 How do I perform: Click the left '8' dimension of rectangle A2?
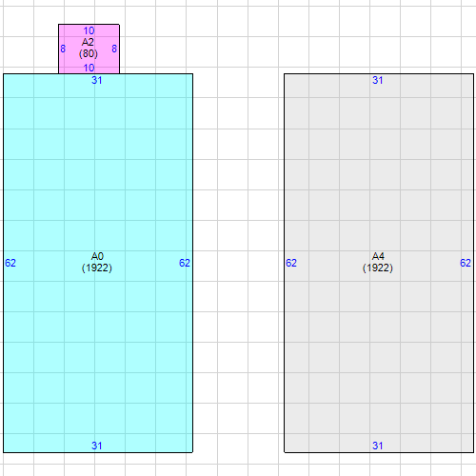[x=63, y=49]
